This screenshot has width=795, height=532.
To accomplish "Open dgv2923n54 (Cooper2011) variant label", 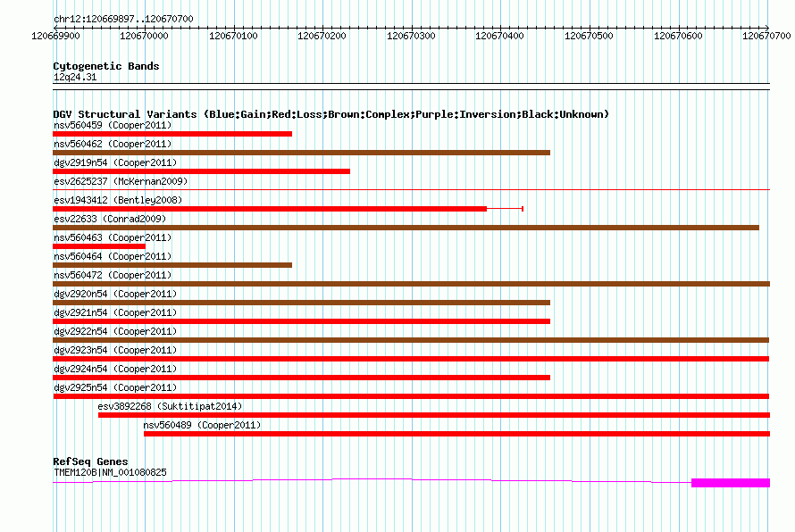I will tap(115, 350).
